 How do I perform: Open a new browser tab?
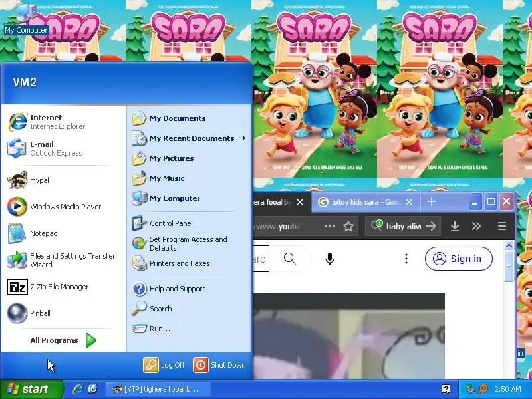(x=431, y=202)
